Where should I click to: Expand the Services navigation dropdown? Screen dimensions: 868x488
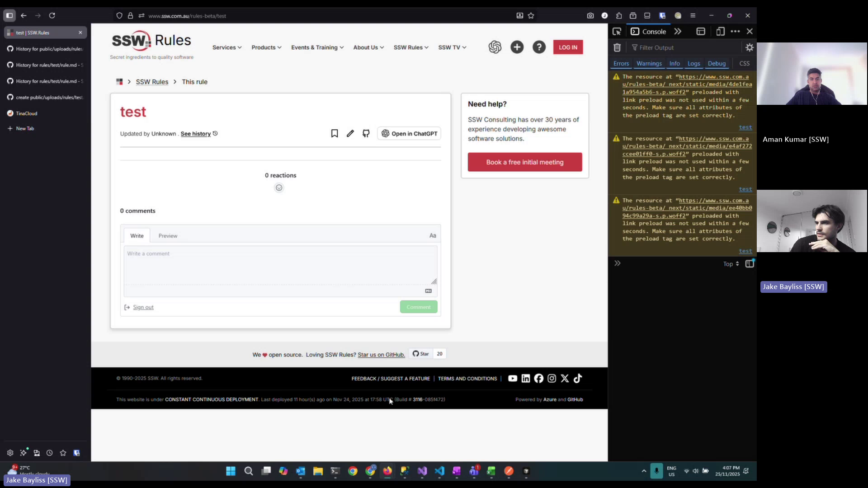[227, 47]
